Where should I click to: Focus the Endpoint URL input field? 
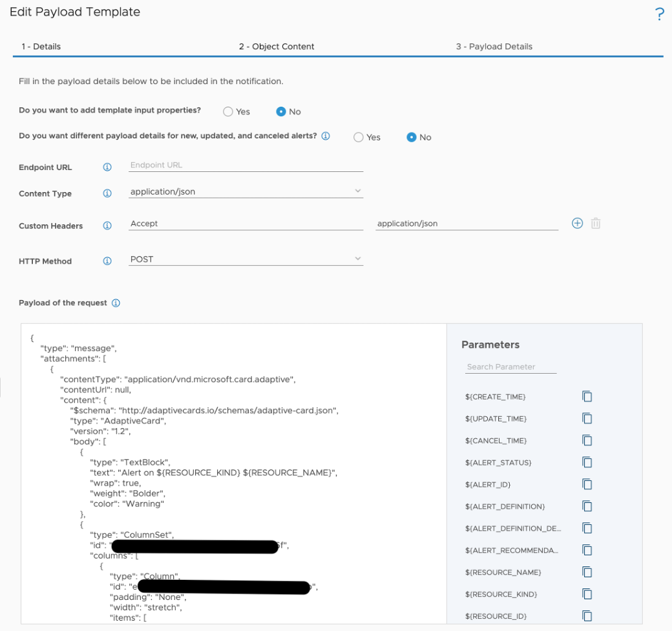[x=246, y=165]
